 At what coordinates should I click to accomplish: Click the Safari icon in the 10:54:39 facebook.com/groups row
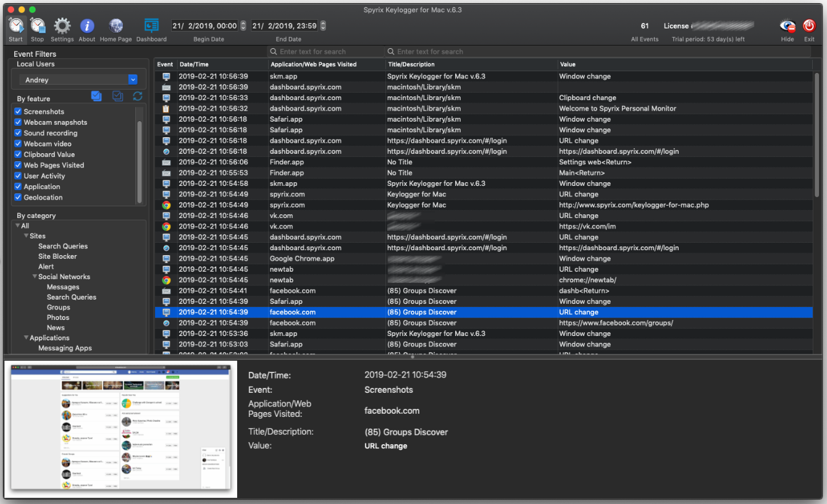coord(166,323)
